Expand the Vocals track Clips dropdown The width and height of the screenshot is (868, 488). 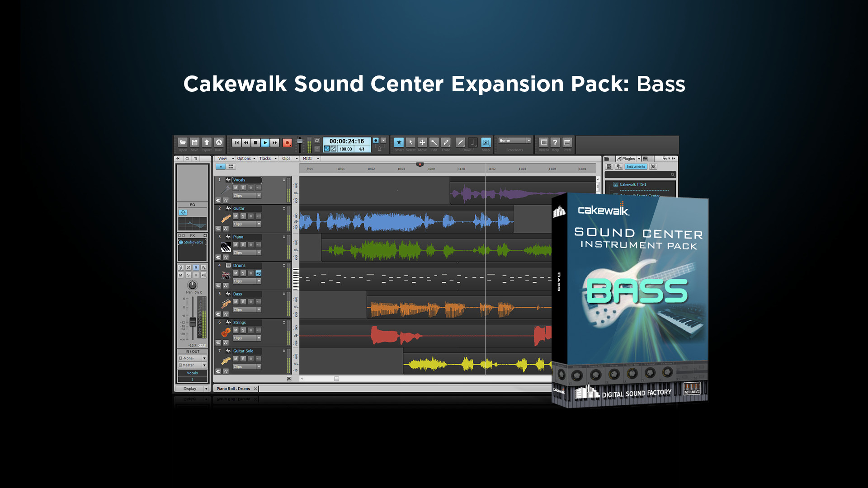259,196
